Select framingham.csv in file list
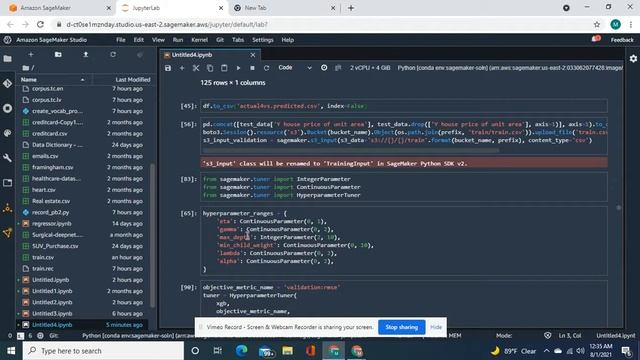 click(83, 167)
